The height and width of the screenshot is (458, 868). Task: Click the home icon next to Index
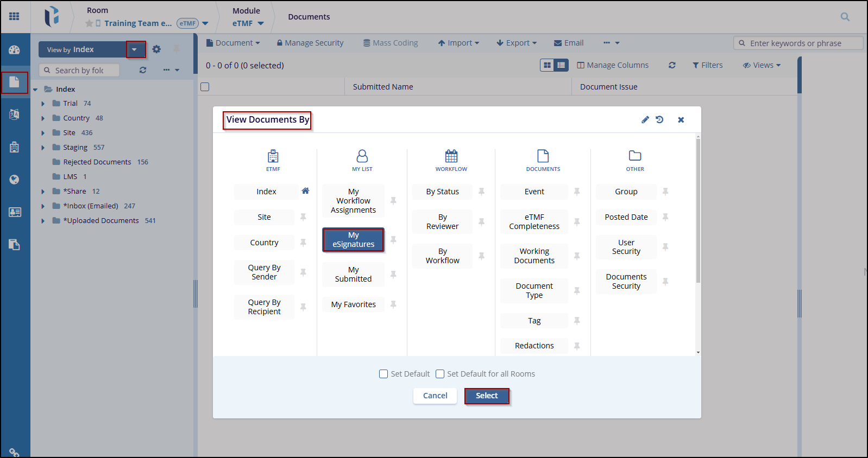click(x=305, y=191)
